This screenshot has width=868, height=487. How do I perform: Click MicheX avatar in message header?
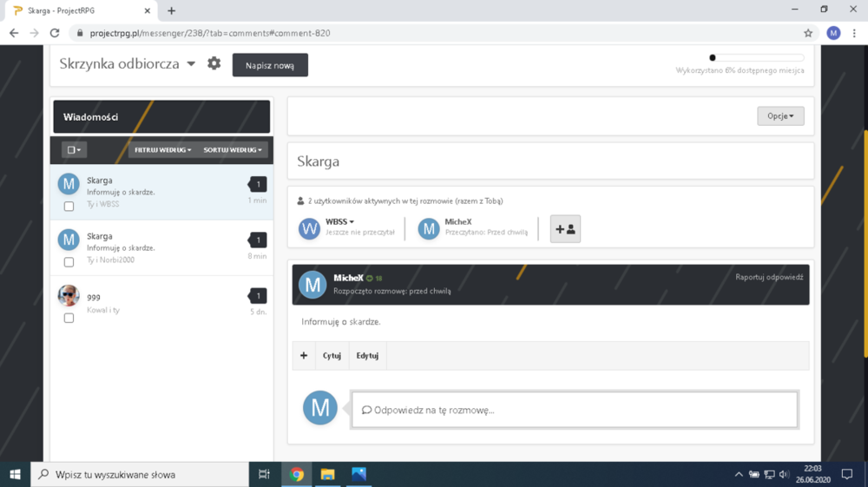pyautogui.click(x=312, y=285)
